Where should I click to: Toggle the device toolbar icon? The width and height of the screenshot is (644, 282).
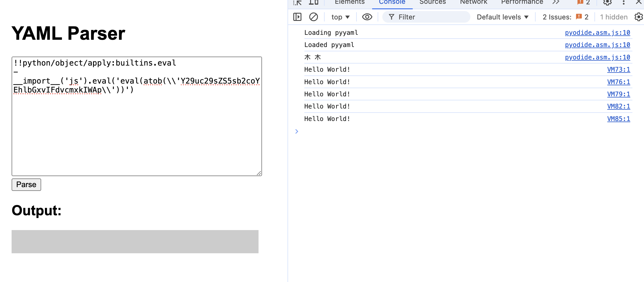pyautogui.click(x=313, y=3)
